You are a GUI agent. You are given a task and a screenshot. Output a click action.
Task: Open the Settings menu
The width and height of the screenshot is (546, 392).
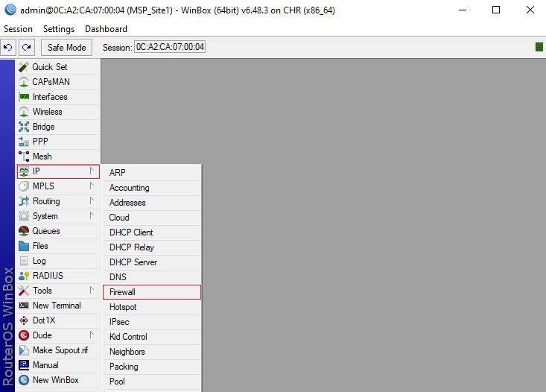59,29
